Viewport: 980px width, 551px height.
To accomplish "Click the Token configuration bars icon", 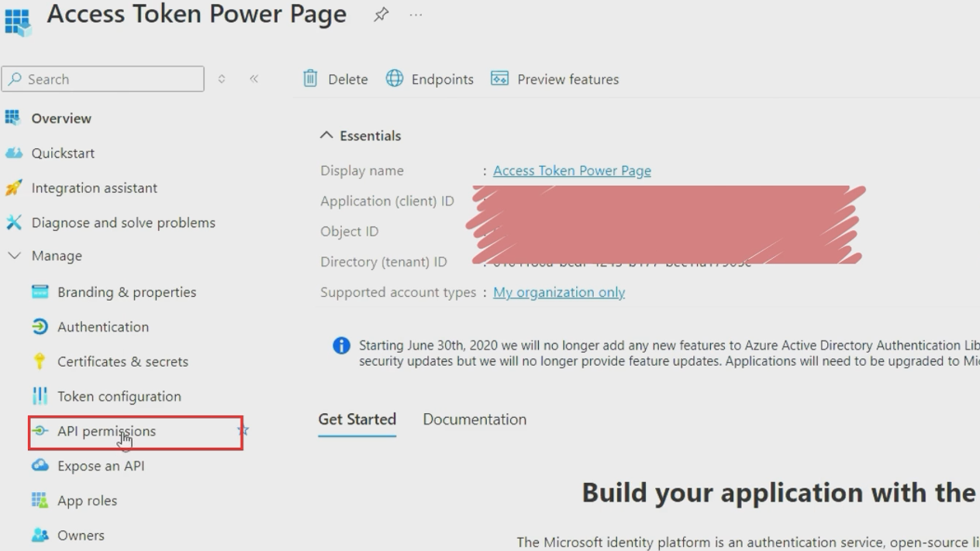I will click(x=40, y=396).
